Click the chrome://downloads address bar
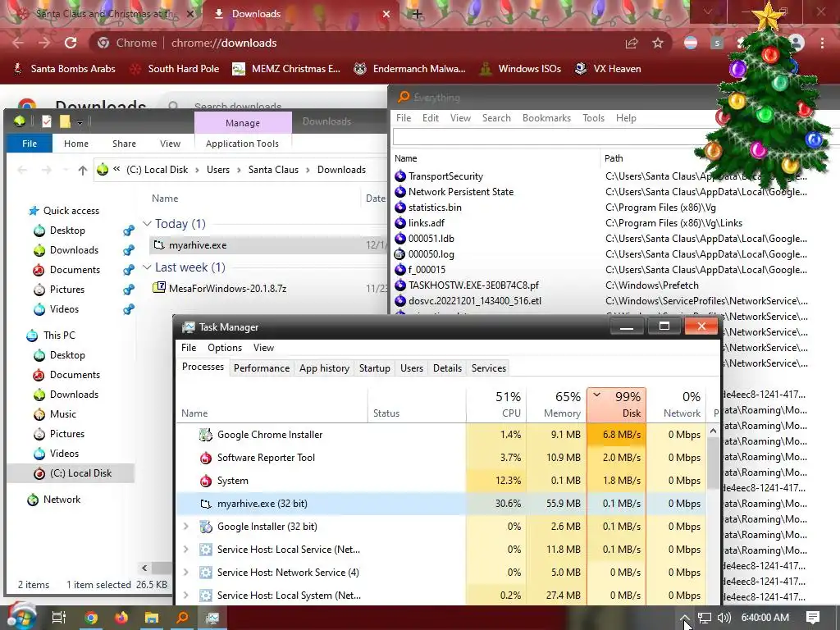 tap(354, 43)
